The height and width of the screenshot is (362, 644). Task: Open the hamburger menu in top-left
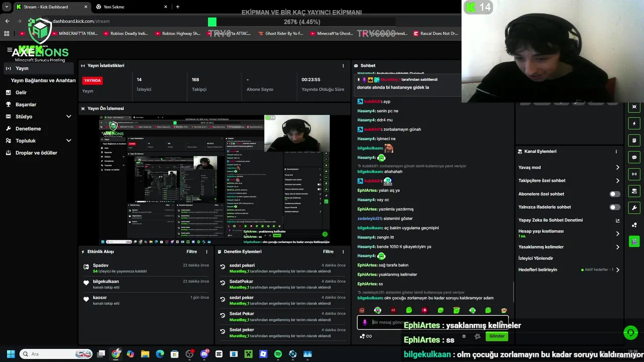pos(10,50)
